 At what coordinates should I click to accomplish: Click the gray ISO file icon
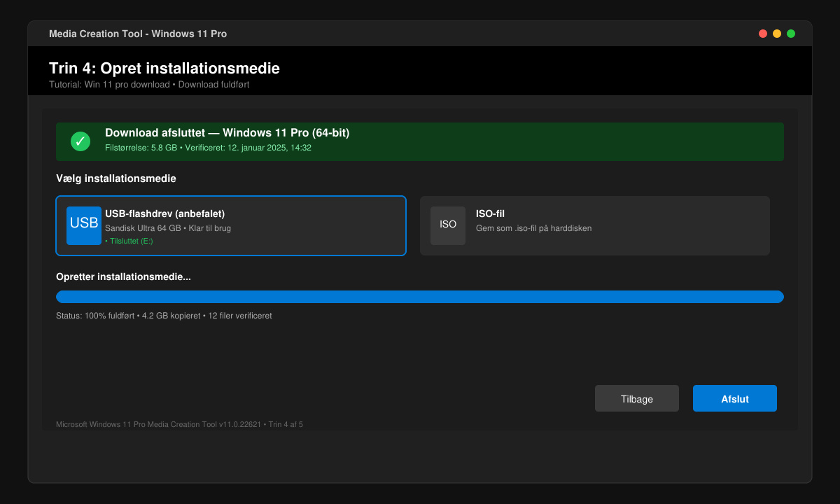[x=448, y=225]
